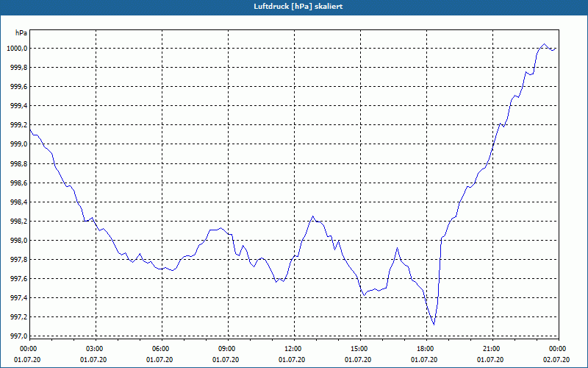This screenshot has height=368, width=588.
Task: Select the "00:00" time label dated 02.07.20
Action: pos(557,349)
